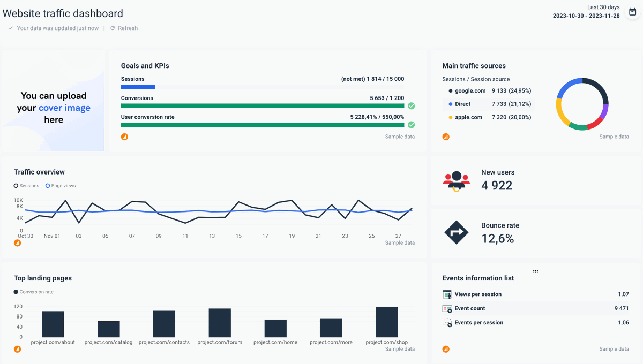Click orange analytics icon in Top landing pages
The image size is (643, 364).
(x=17, y=349)
